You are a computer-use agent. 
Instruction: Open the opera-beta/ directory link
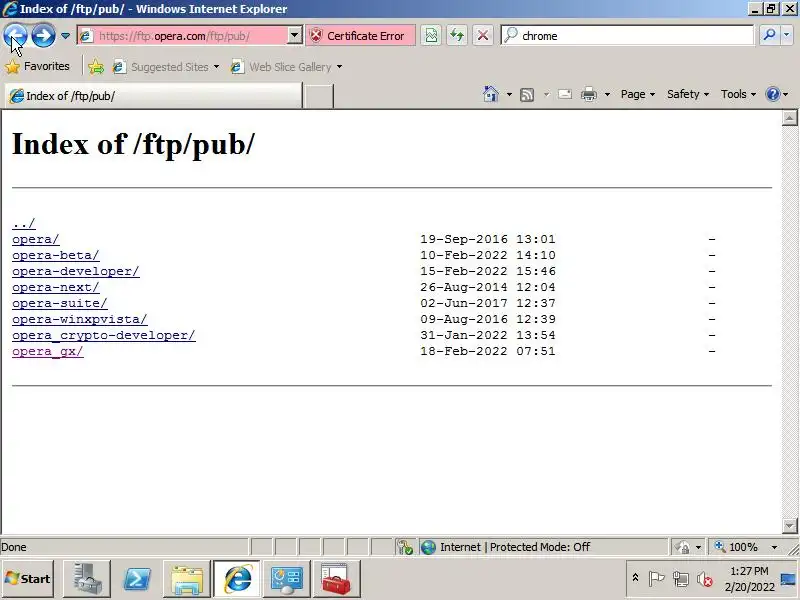(56, 255)
